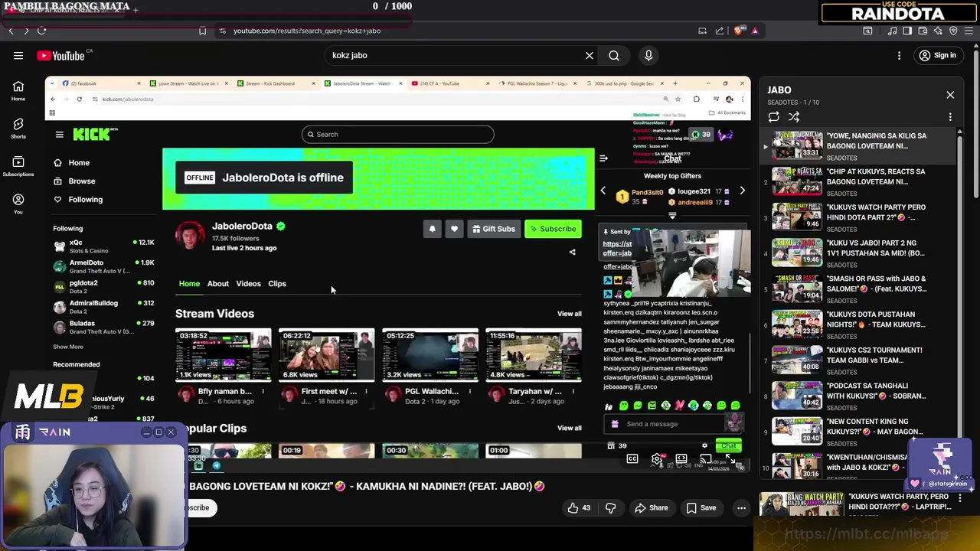Go to Home in the YouTube sidebar
The width and height of the screenshot is (980, 551).
coord(18,90)
